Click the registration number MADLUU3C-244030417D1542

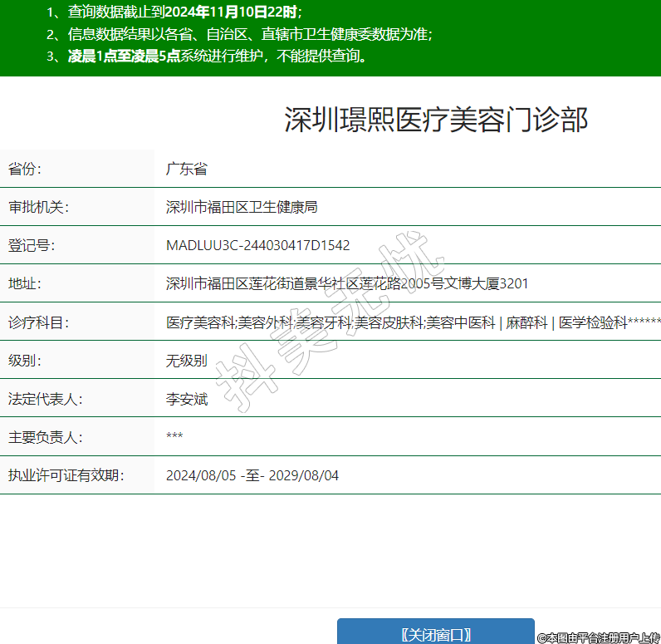tap(257, 245)
